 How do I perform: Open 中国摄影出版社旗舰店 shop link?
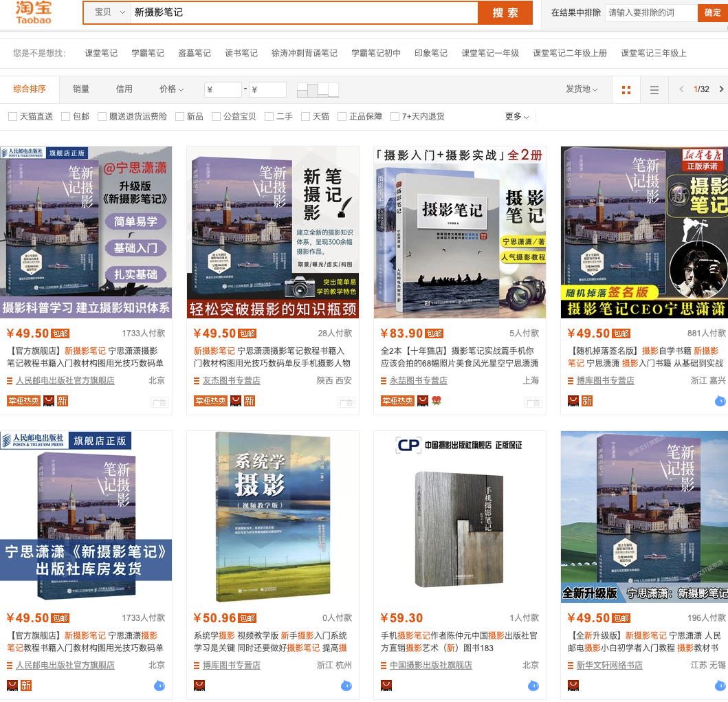click(431, 666)
